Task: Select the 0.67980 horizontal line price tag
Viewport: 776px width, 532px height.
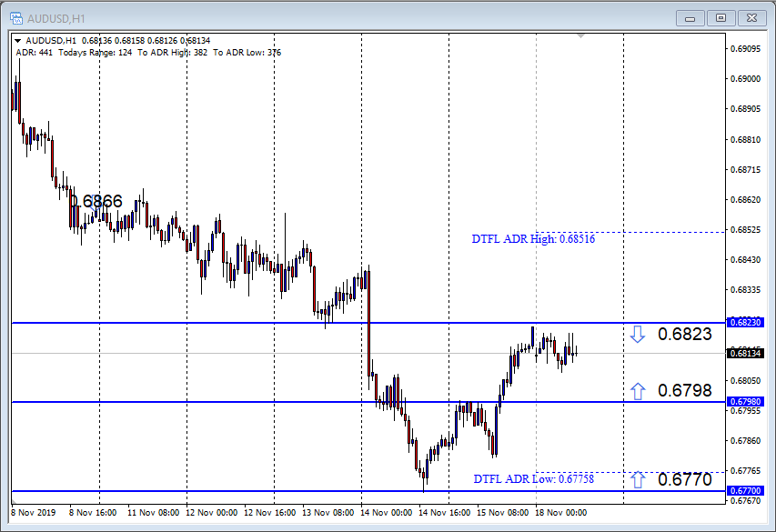Action: point(746,401)
